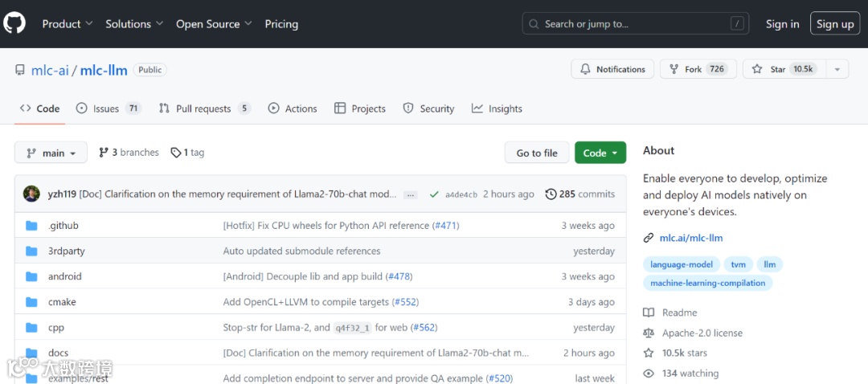Open pull request #552 link
This screenshot has height=384, width=868.
pyautogui.click(x=406, y=302)
